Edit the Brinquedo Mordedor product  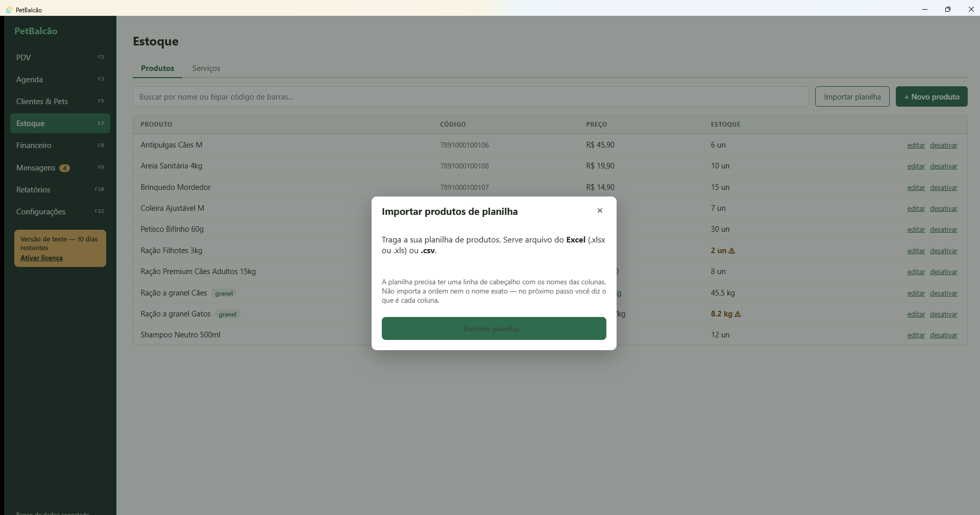[916, 188]
